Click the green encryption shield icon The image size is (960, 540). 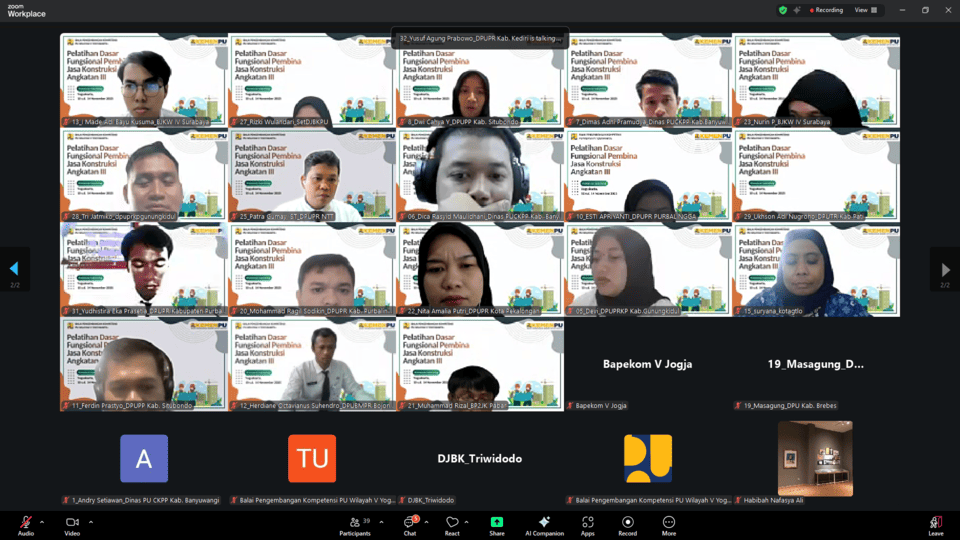click(x=783, y=10)
